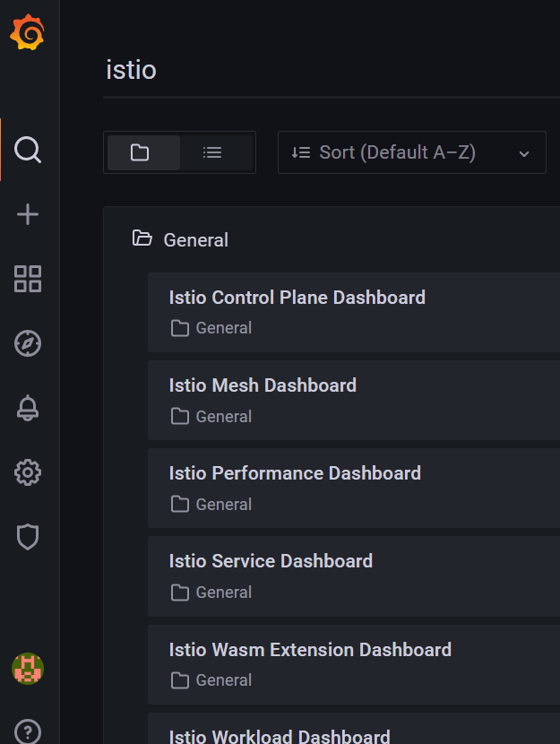Click General folder label under Istio Wasm Extension
The width and height of the screenshot is (560, 744).
coord(224,680)
